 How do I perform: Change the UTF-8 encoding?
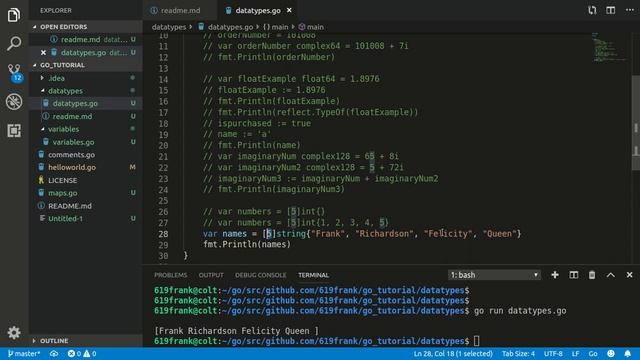coord(553,353)
